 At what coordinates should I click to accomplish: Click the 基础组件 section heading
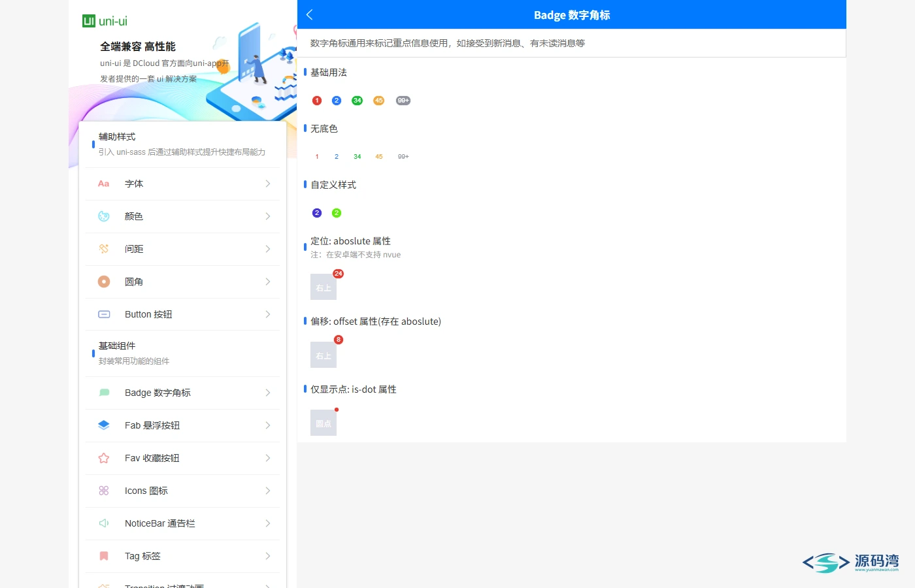117,346
